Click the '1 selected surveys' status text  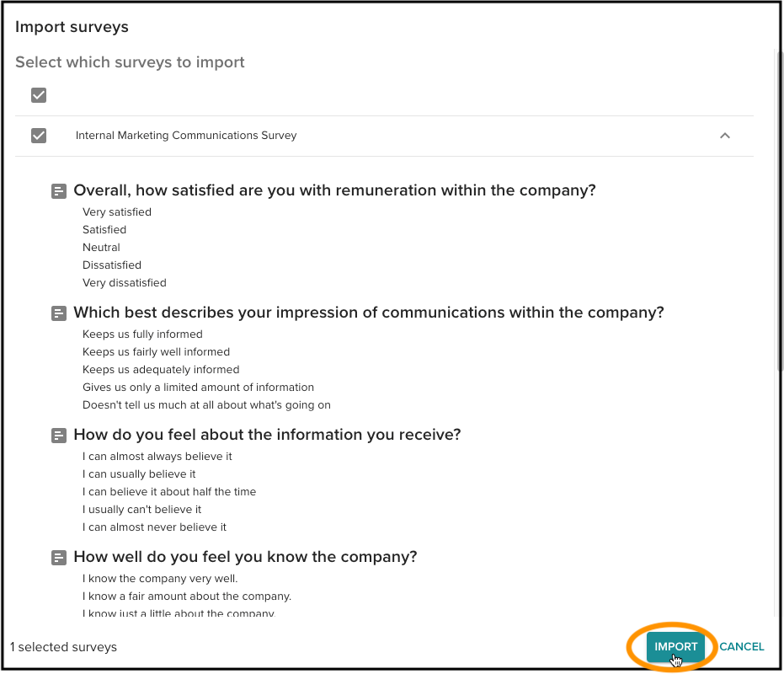pos(63,647)
